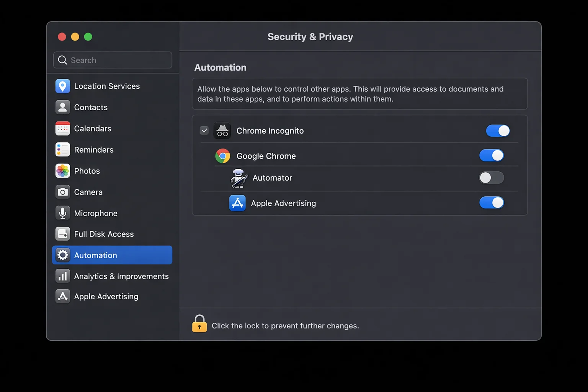Image resolution: width=588 pixels, height=392 pixels.
Task: Click Apple Advertising label in app list
Action: pyautogui.click(x=283, y=203)
